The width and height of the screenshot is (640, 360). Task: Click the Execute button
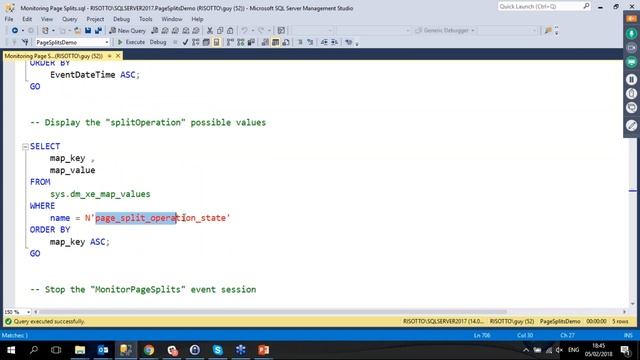pos(131,42)
